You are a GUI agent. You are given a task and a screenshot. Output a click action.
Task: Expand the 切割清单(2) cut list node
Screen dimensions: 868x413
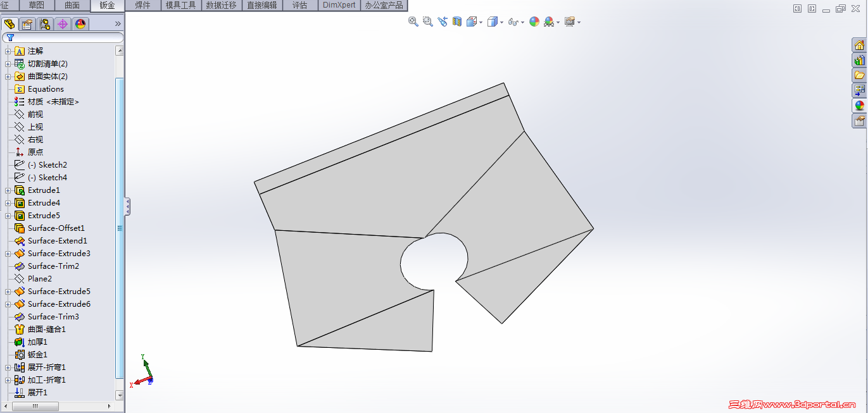[x=8, y=64]
